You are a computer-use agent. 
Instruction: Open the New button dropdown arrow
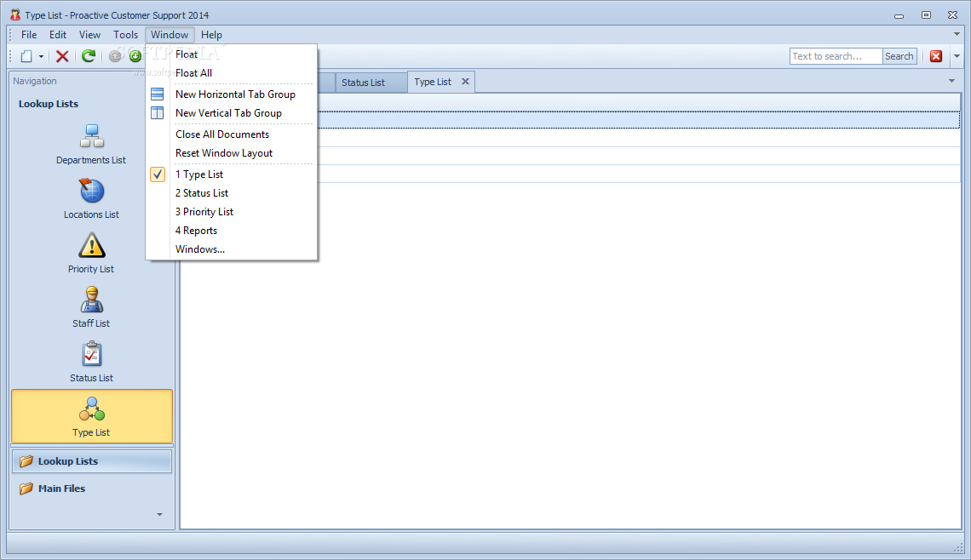coord(41,56)
